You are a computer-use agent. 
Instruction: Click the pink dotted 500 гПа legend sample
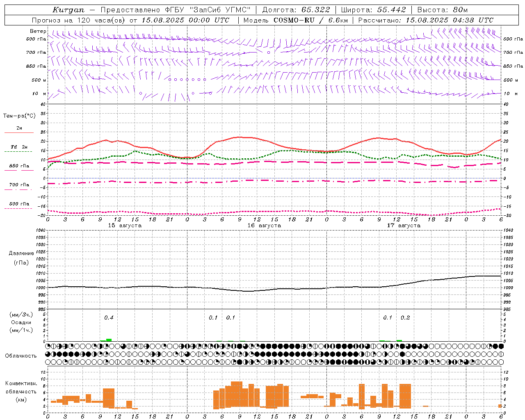tap(18, 208)
